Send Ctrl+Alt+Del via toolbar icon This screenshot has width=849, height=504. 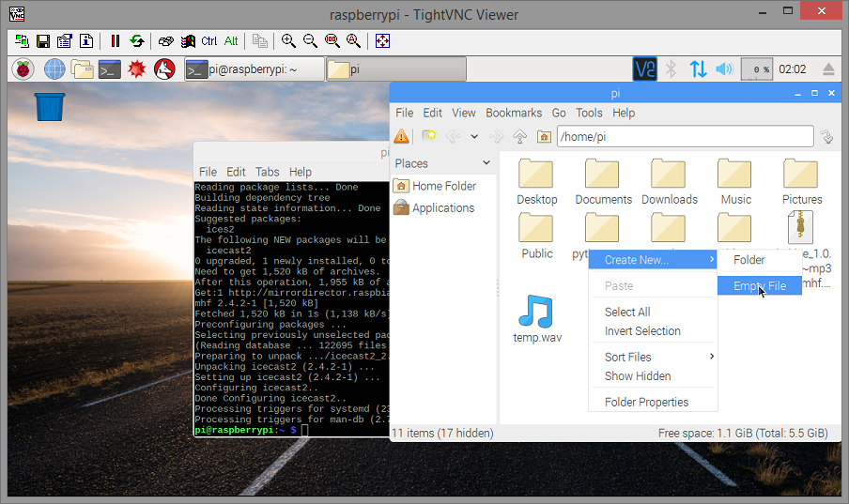coord(166,41)
